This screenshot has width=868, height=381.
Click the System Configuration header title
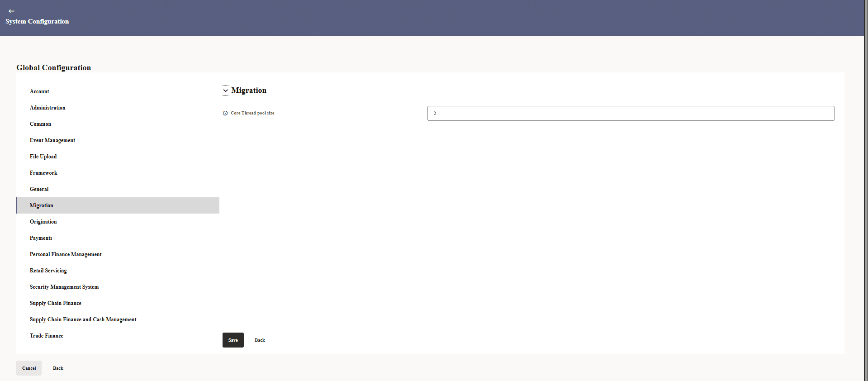click(37, 21)
